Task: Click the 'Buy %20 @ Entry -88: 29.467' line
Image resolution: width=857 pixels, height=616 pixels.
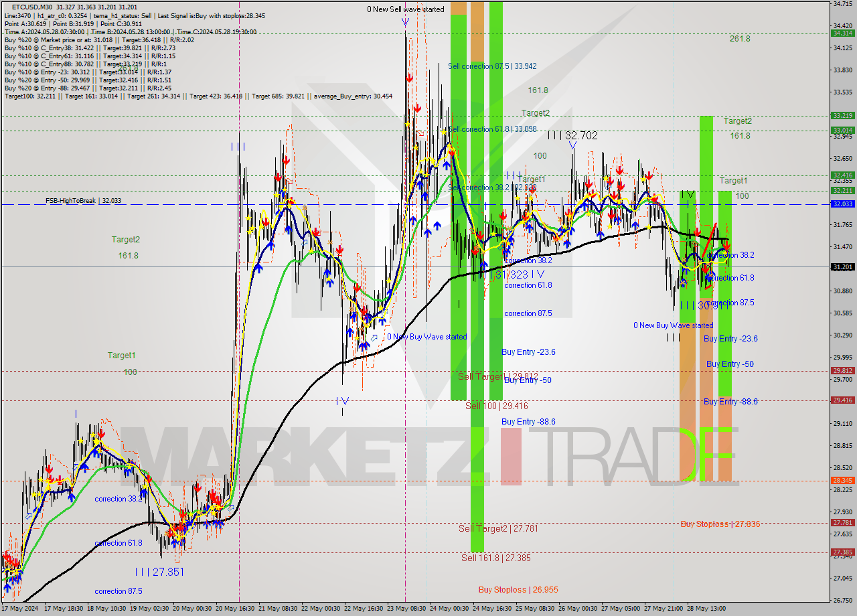Action: click(x=88, y=88)
